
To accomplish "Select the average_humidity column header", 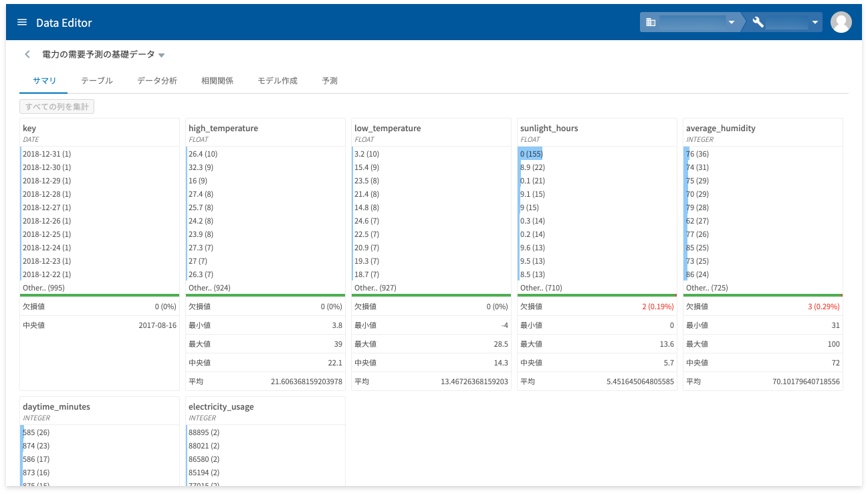I will 721,128.
